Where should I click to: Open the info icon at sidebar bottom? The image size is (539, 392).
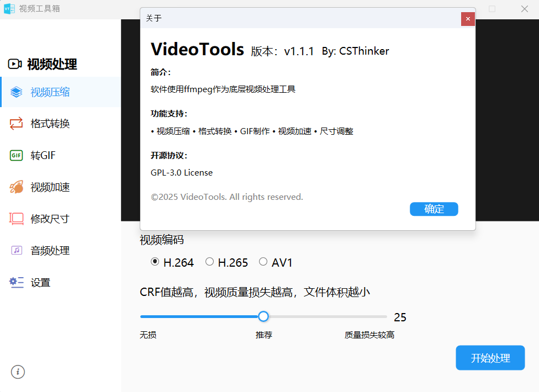coord(18,372)
